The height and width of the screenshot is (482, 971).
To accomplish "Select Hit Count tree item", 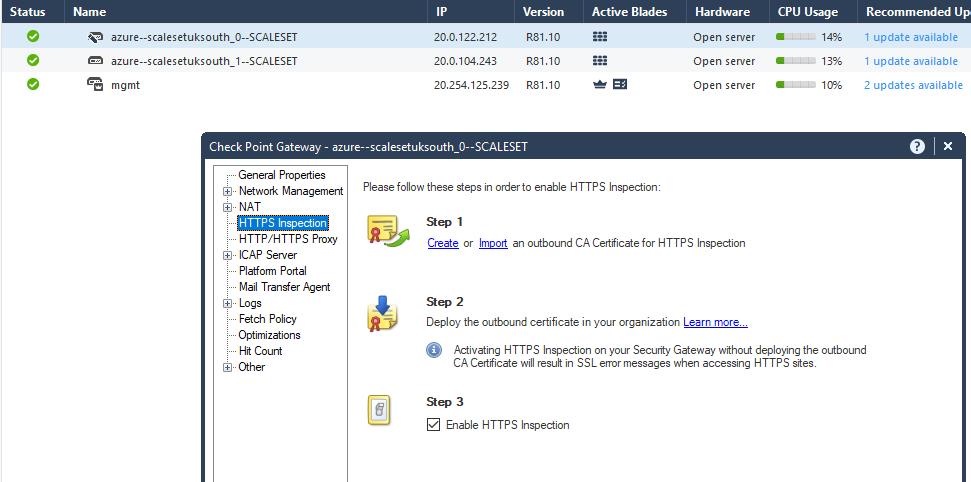I will (x=260, y=351).
